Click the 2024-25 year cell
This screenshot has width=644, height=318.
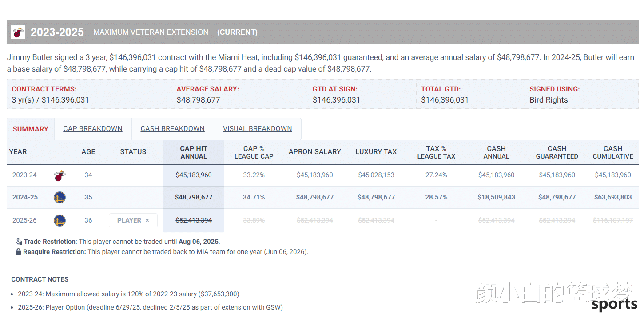coord(25,197)
